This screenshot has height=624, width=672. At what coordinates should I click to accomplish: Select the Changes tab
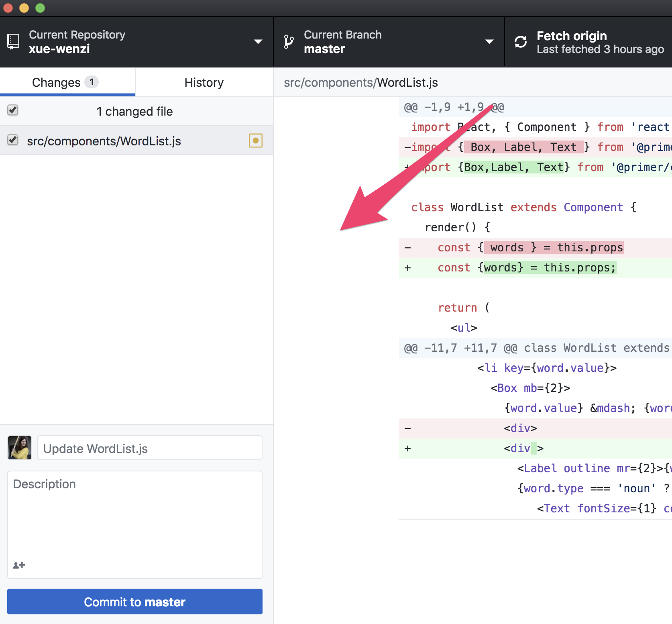[56, 82]
